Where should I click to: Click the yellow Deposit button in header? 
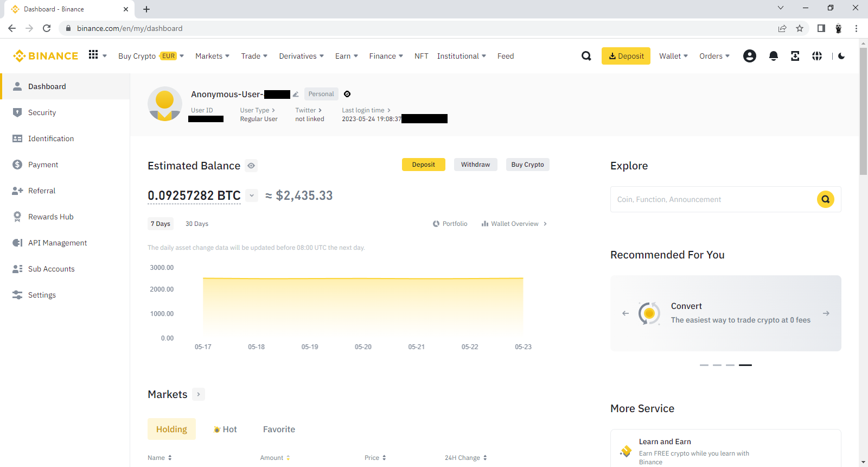click(626, 56)
